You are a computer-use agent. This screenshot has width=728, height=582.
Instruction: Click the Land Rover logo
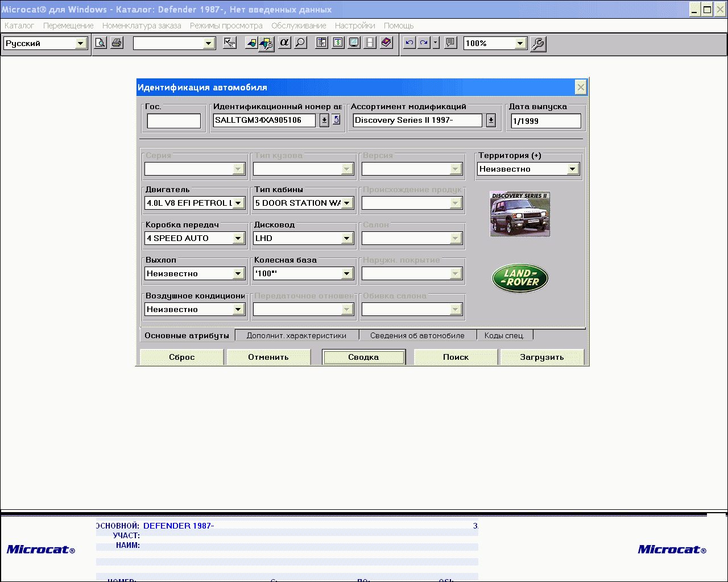coord(520,278)
